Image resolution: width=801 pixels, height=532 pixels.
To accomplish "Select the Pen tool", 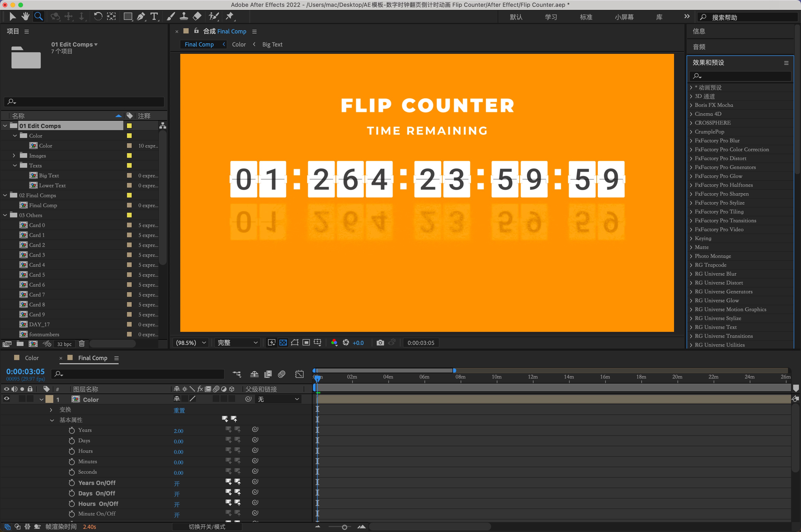I will [141, 16].
